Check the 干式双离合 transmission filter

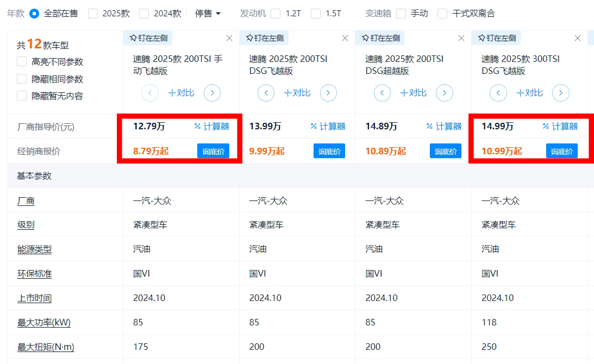pyautogui.click(x=442, y=14)
